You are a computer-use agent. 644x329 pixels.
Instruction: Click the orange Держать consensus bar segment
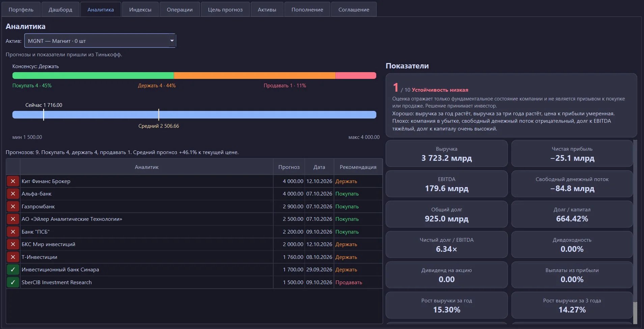(255, 76)
